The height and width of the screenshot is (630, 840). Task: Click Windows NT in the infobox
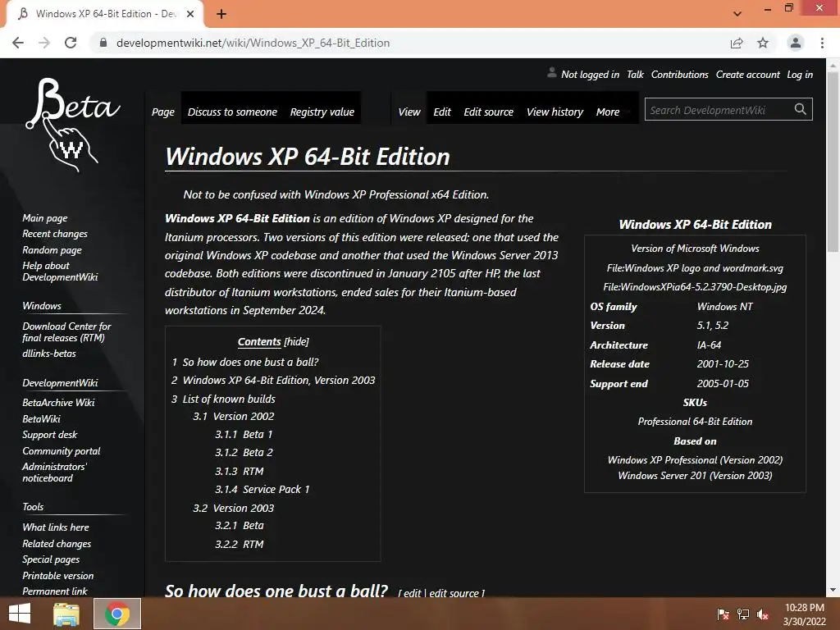(x=724, y=307)
